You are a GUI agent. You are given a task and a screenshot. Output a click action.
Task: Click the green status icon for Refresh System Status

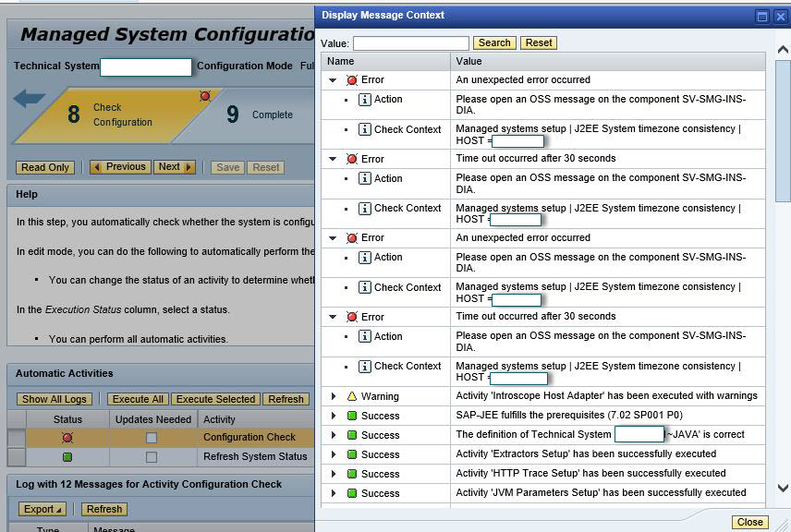(x=67, y=457)
